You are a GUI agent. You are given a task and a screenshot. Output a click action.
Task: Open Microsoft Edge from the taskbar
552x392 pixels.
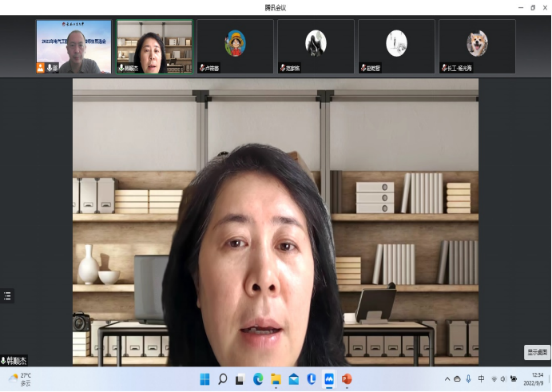[258, 379]
